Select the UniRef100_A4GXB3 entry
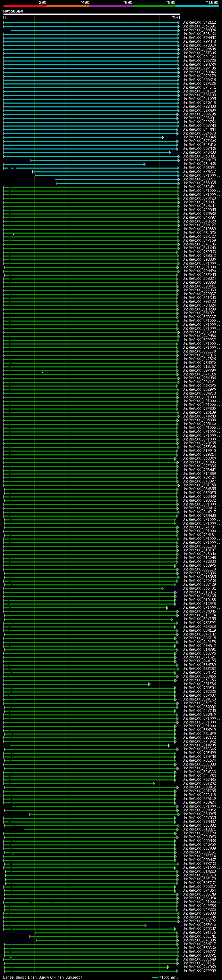This screenshot has width=222, height=980. [199, 153]
